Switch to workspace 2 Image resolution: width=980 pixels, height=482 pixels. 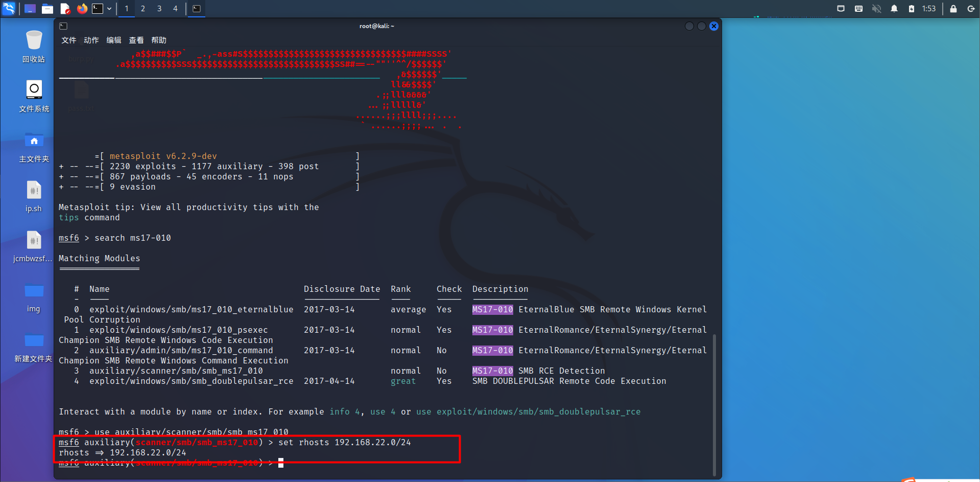click(x=143, y=9)
